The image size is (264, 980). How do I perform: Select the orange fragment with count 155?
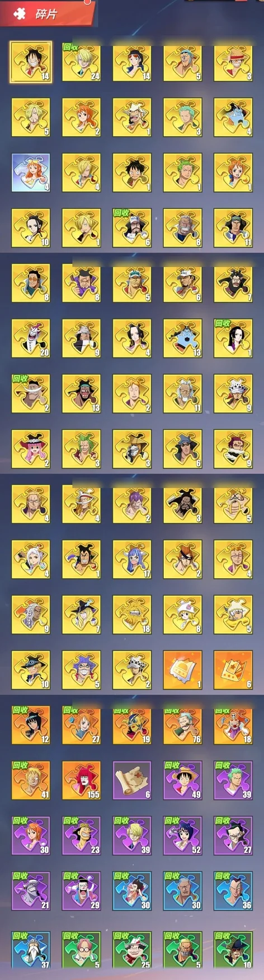(x=82, y=780)
